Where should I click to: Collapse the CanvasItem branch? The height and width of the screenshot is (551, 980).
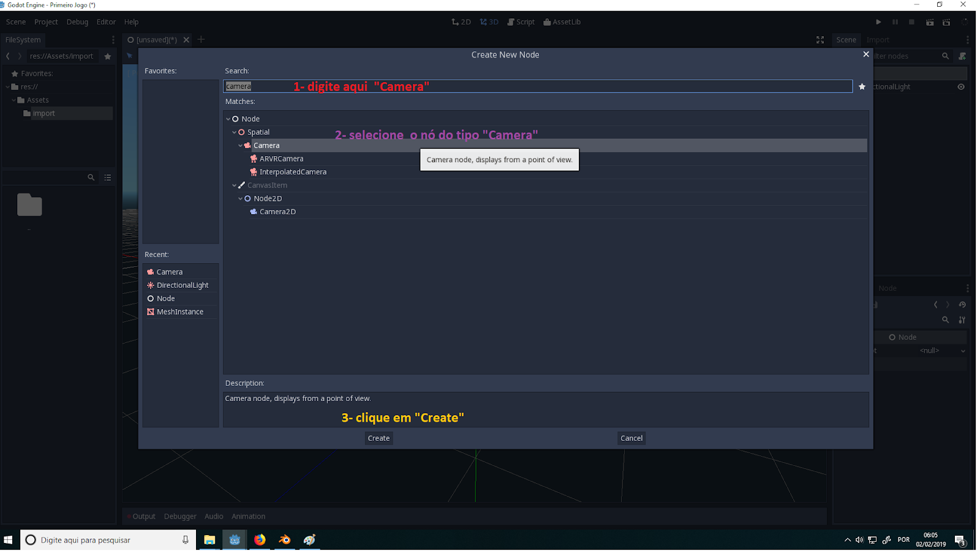[235, 186]
